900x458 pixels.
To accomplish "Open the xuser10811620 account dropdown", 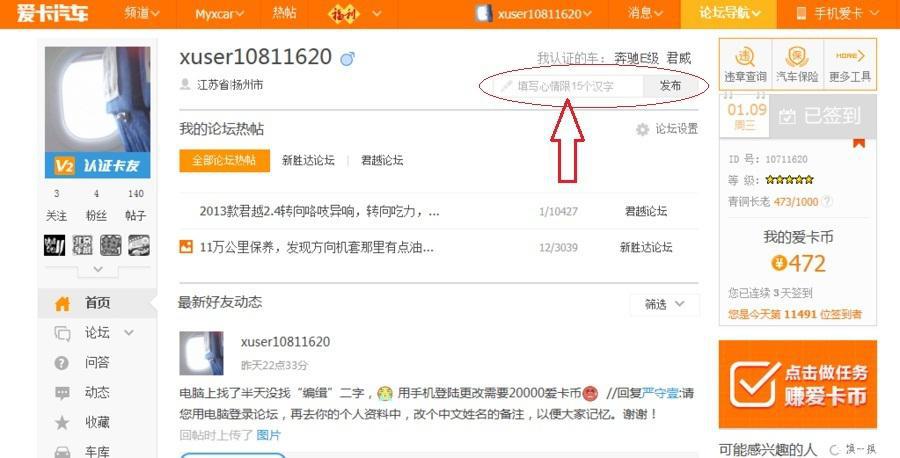I will (534, 14).
